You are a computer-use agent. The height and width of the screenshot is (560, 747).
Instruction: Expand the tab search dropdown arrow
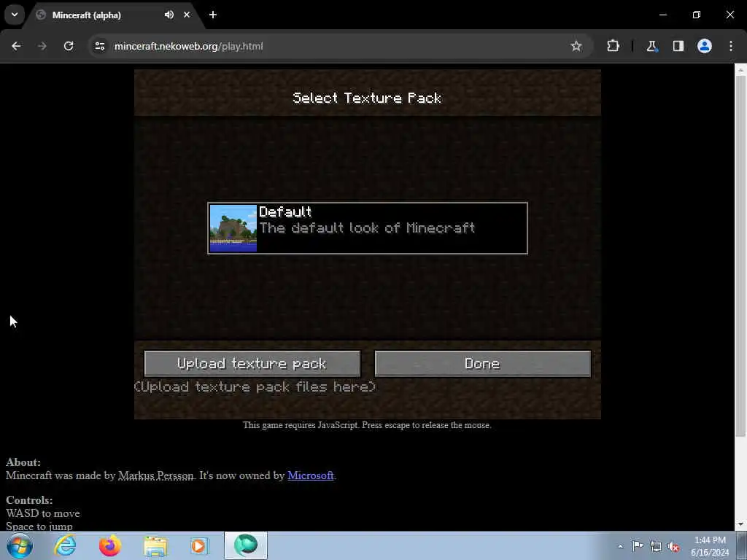[15, 15]
